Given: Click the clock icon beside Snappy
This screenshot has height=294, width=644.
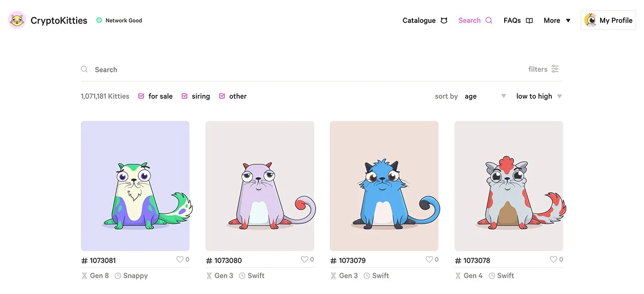Looking at the screenshot, I should point(117,275).
